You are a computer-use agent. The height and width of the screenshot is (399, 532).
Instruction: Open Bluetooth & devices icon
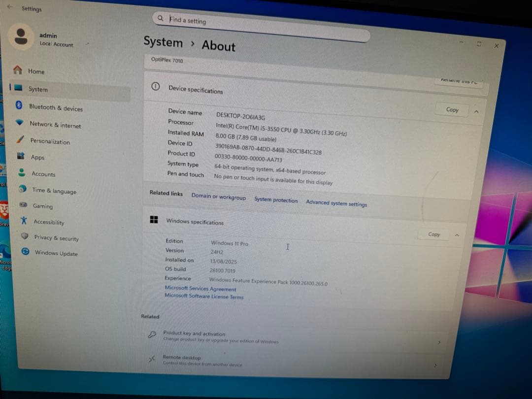point(19,105)
